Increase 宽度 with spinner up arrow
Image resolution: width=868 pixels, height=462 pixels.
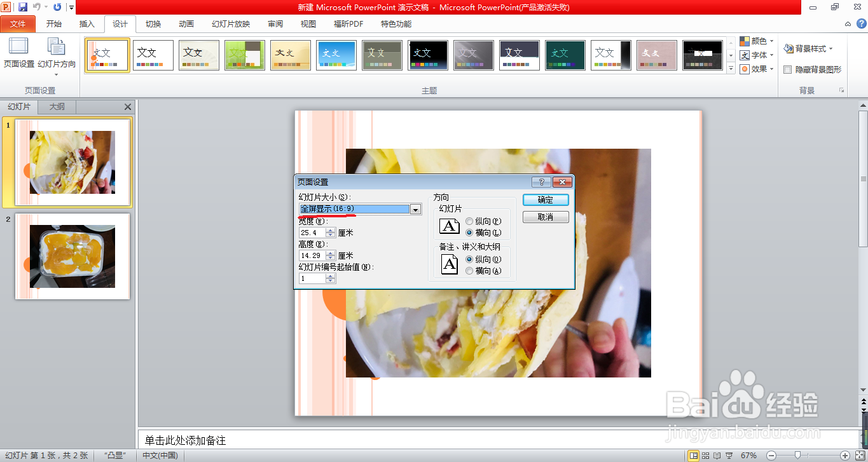(x=330, y=230)
